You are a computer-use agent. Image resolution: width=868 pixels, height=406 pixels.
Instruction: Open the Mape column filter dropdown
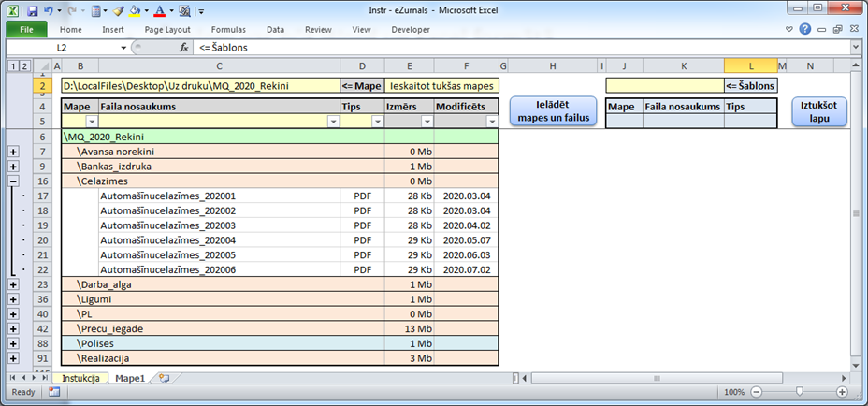(92, 122)
